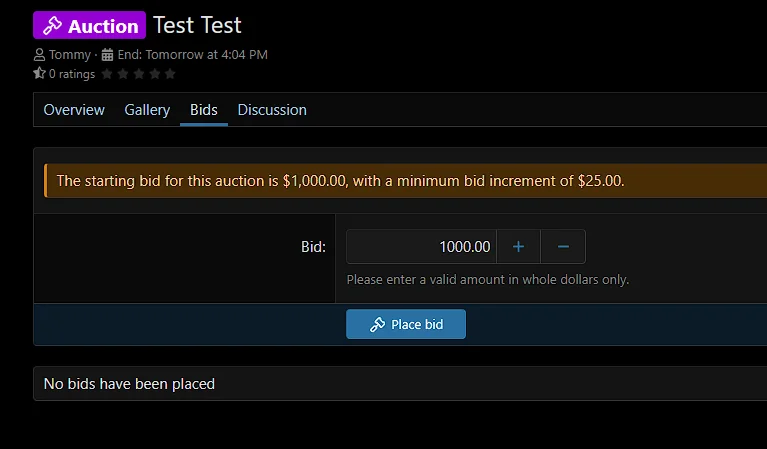The width and height of the screenshot is (767, 449).
Task: Focus the Bid amount input field
Action: coord(421,247)
